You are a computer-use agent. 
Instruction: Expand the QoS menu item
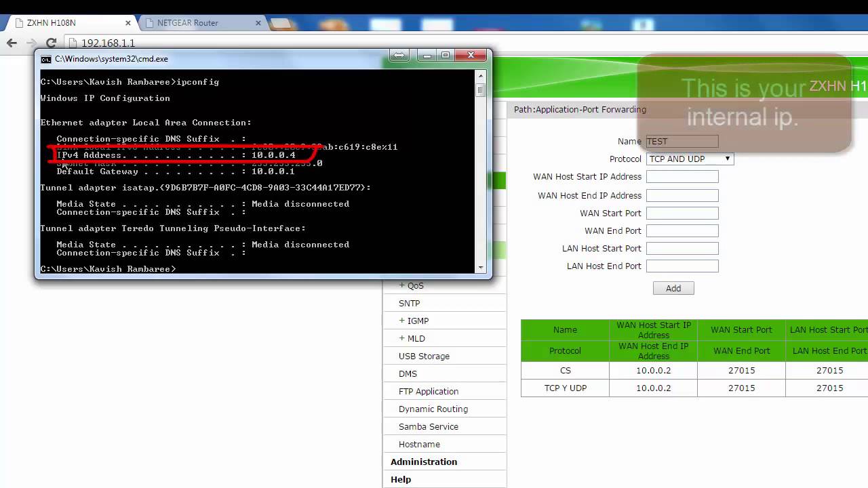[x=411, y=286]
